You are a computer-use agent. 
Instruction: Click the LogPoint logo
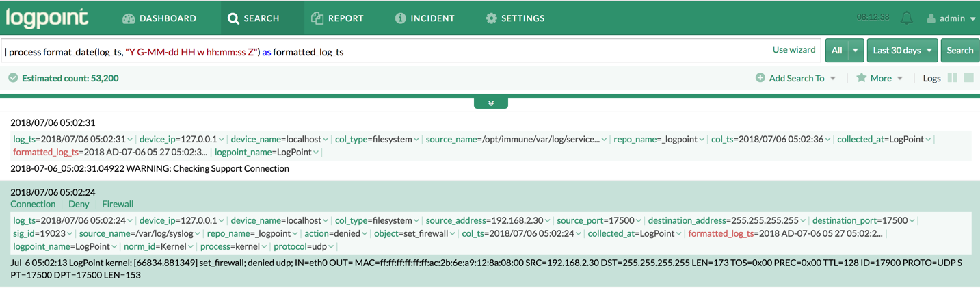(x=47, y=18)
